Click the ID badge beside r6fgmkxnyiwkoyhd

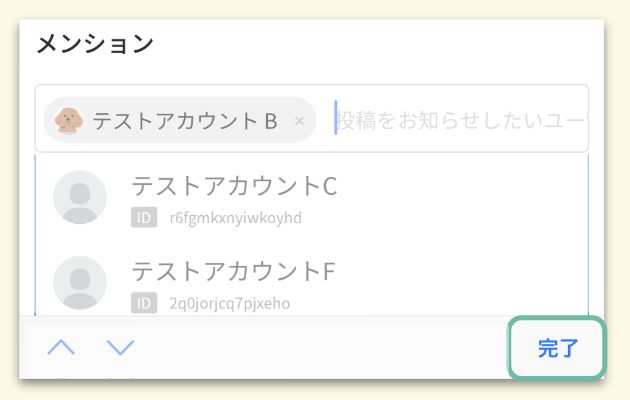[144, 217]
